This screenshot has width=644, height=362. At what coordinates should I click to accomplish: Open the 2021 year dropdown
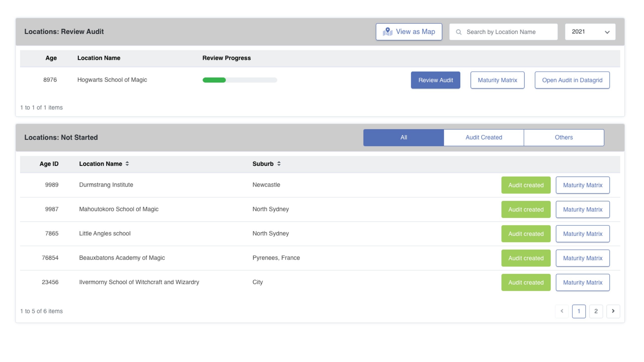point(590,32)
